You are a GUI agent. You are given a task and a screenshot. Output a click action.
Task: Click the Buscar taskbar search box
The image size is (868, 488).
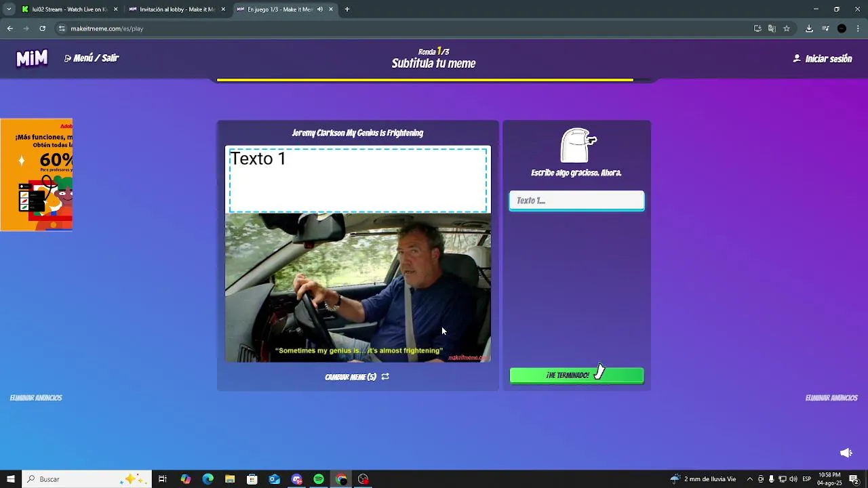point(87,479)
